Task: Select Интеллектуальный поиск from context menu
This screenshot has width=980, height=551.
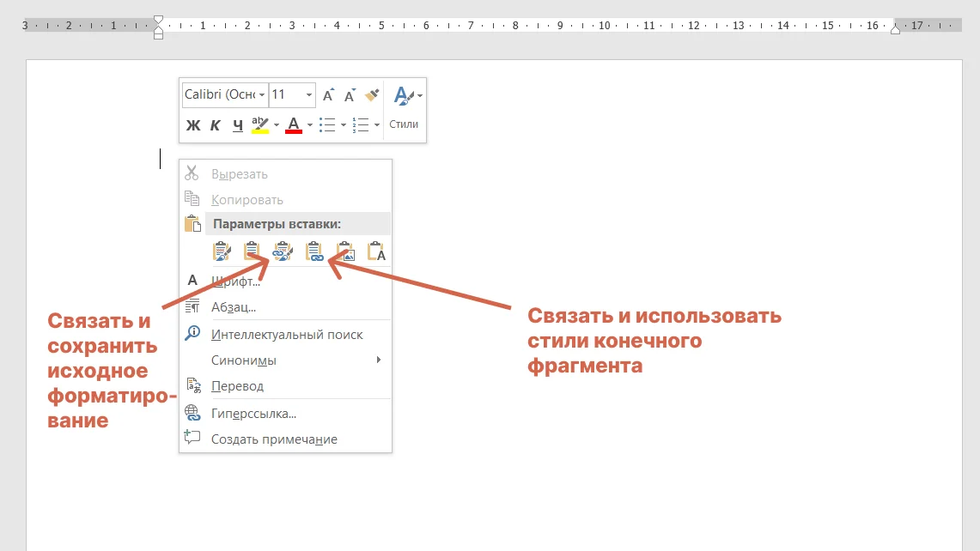Action: click(287, 335)
